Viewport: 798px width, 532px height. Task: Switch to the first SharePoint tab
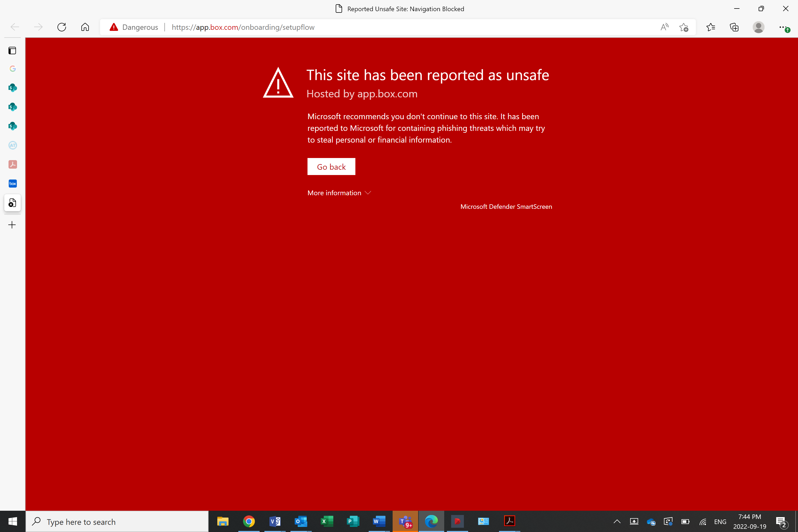pos(13,88)
